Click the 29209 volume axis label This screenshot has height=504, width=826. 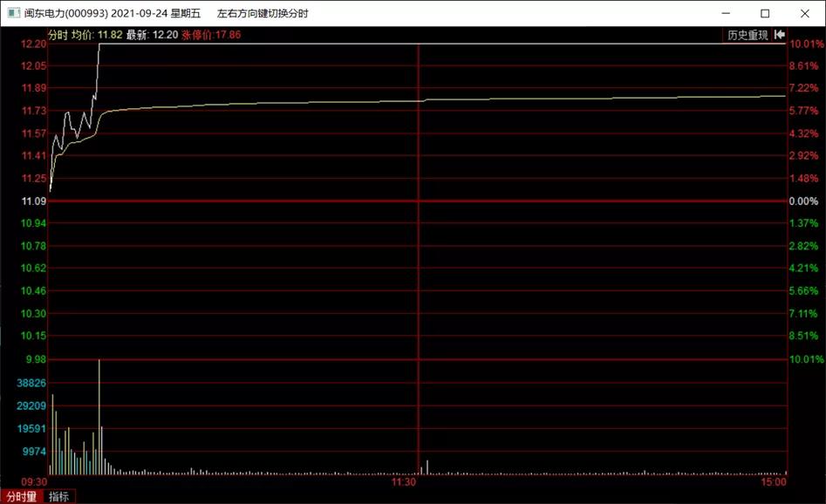(31, 405)
